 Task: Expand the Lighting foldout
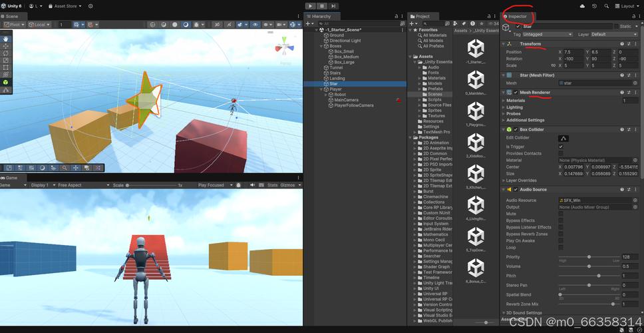(x=504, y=107)
